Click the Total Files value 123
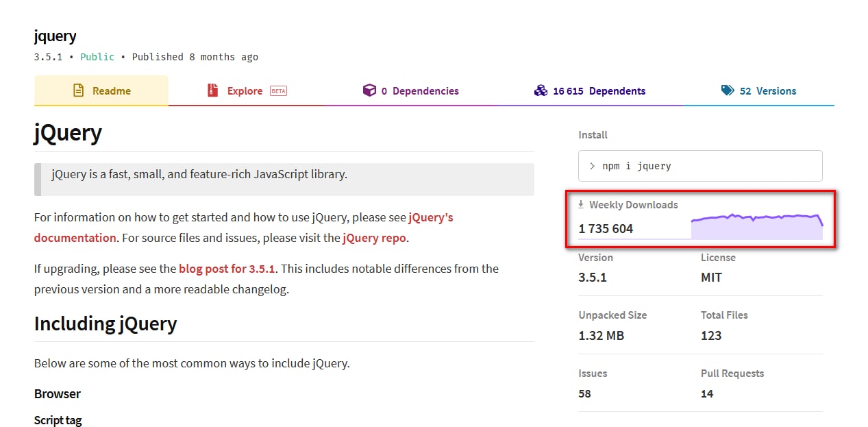The width and height of the screenshot is (868, 427). coord(711,336)
